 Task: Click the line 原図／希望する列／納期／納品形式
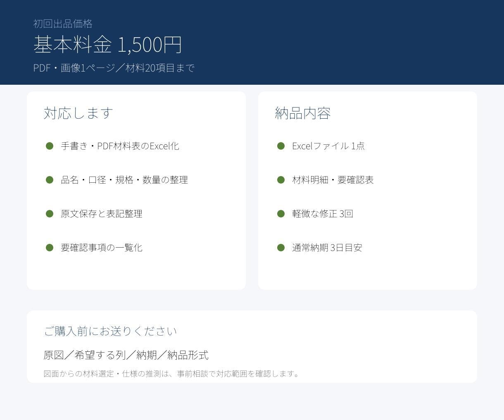pyautogui.click(x=126, y=355)
